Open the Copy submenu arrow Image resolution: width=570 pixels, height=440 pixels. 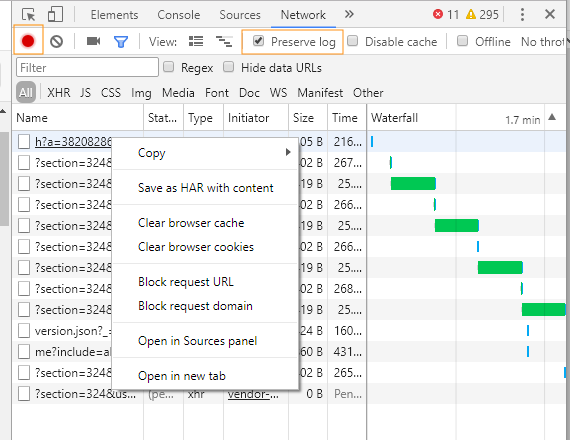(288, 152)
